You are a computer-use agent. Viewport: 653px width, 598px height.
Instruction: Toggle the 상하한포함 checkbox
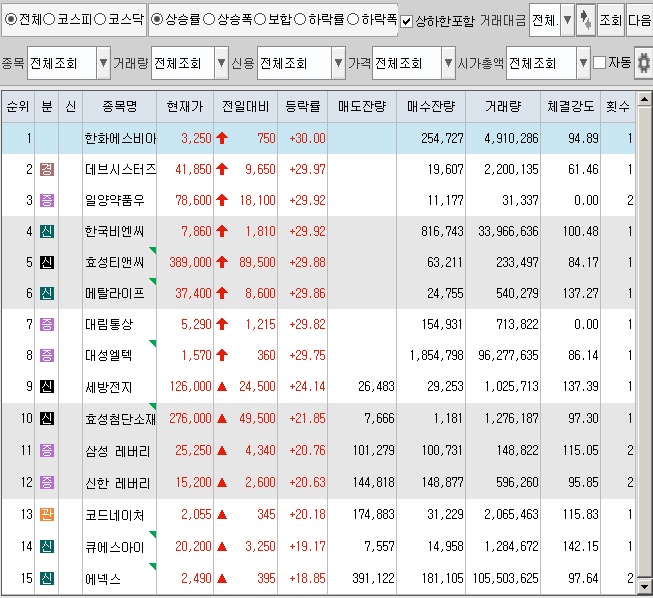[406, 21]
